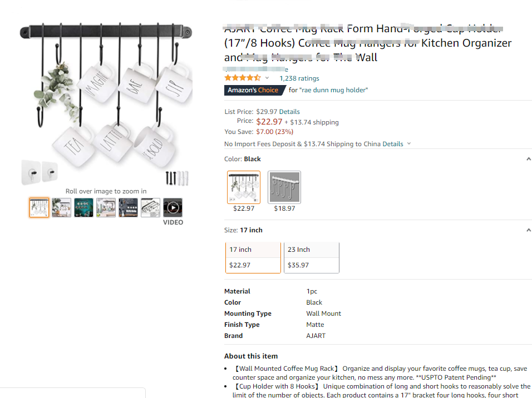This screenshot has height=398, width=532.
Task: Click the star rating icon
Action: pyautogui.click(x=242, y=78)
